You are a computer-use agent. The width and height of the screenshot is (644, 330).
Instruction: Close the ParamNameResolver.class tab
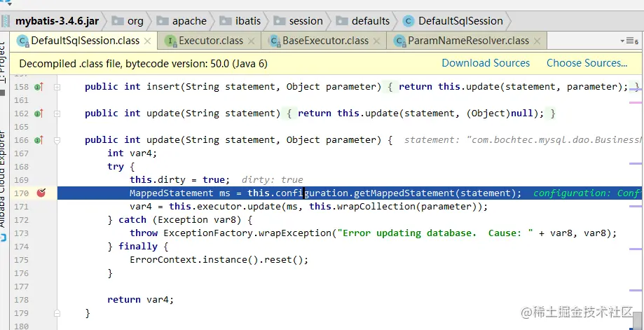coord(537,41)
